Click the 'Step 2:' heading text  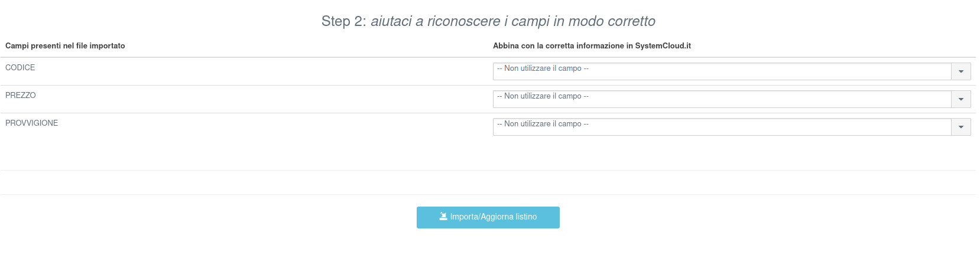click(x=343, y=21)
